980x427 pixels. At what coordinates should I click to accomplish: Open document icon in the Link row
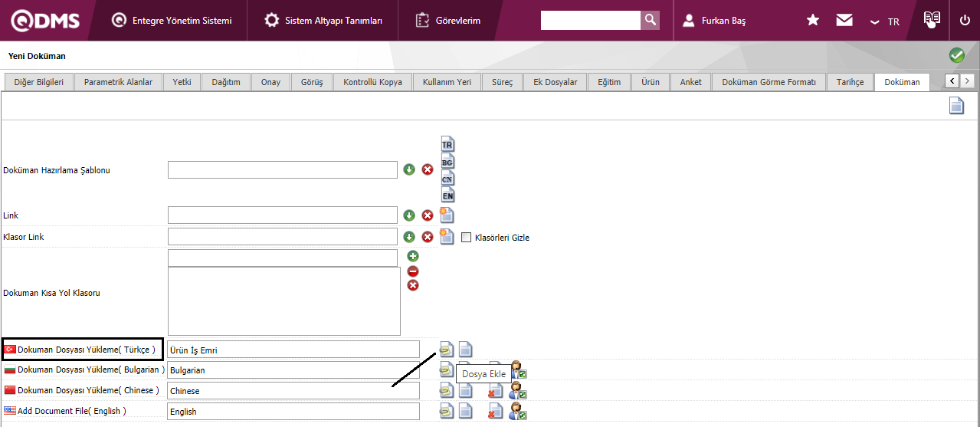(447, 215)
